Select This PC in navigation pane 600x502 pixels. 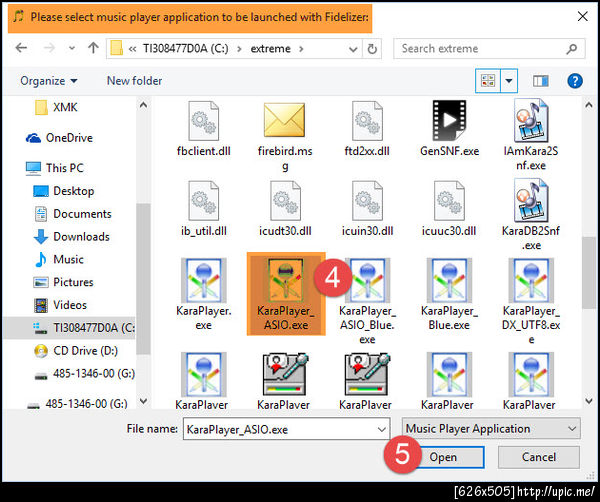tap(55, 168)
